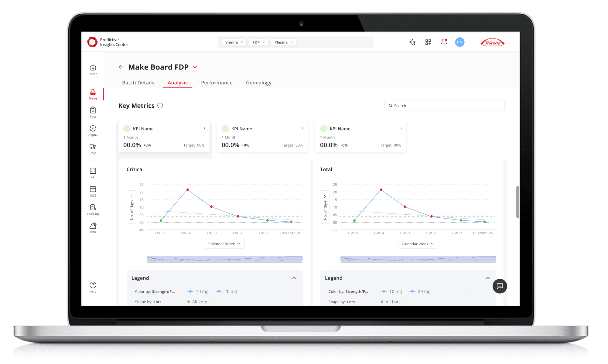608x364 pixels.
Task: Switch to the Performance tab
Action: point(217,83)
